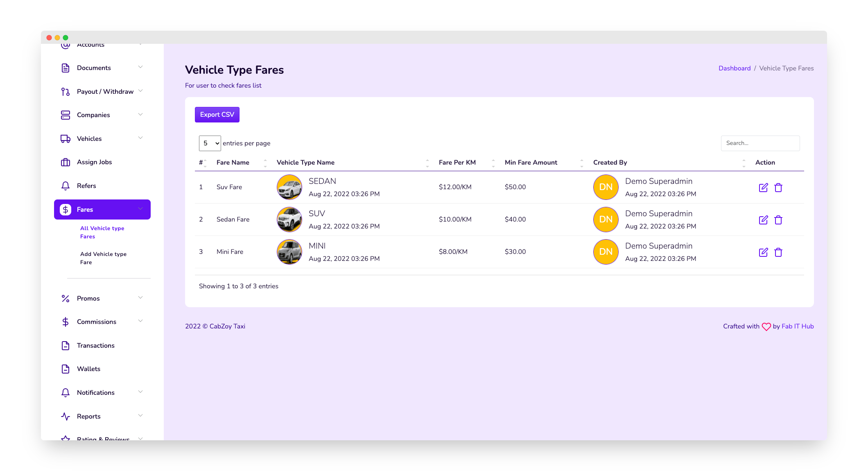The height and width of the screenshot is (471, 868).
Task: Expand the Commissions menu chevron
Action: pos(140,321)
